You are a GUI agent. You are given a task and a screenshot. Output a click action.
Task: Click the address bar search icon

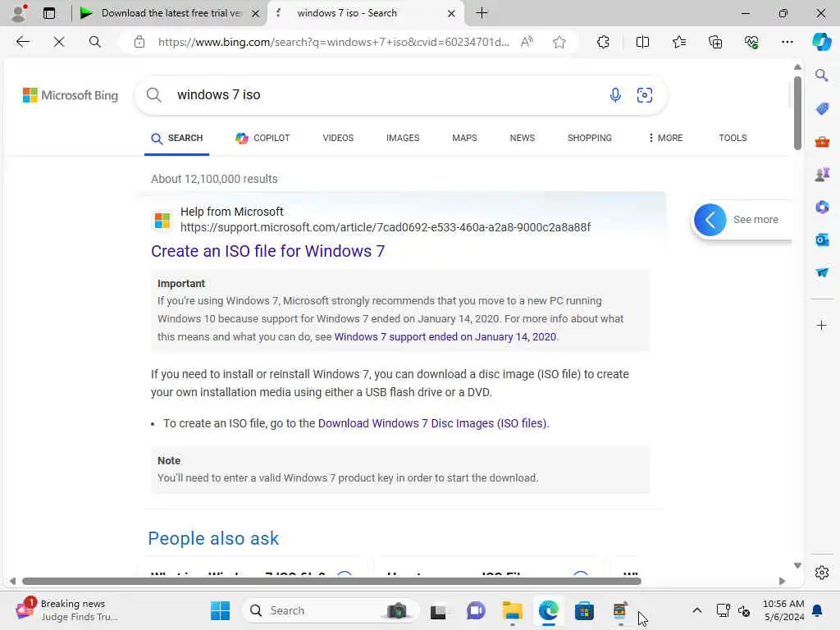pos(95,42)
